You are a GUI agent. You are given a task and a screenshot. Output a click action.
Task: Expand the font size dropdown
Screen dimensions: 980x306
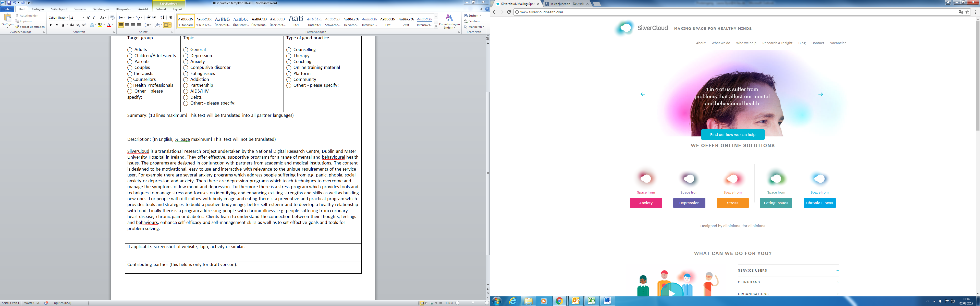point(83,18)
